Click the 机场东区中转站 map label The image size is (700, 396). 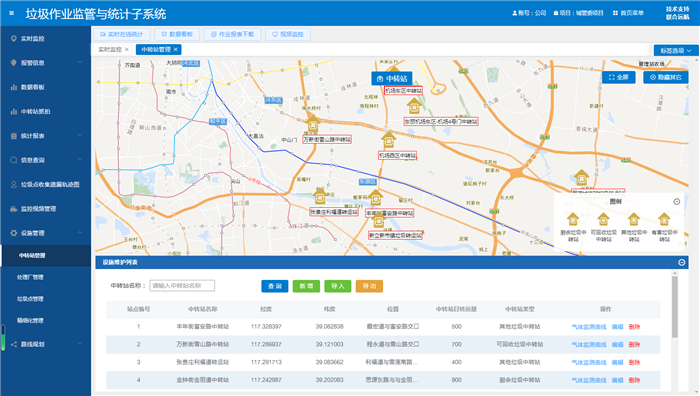404,91
